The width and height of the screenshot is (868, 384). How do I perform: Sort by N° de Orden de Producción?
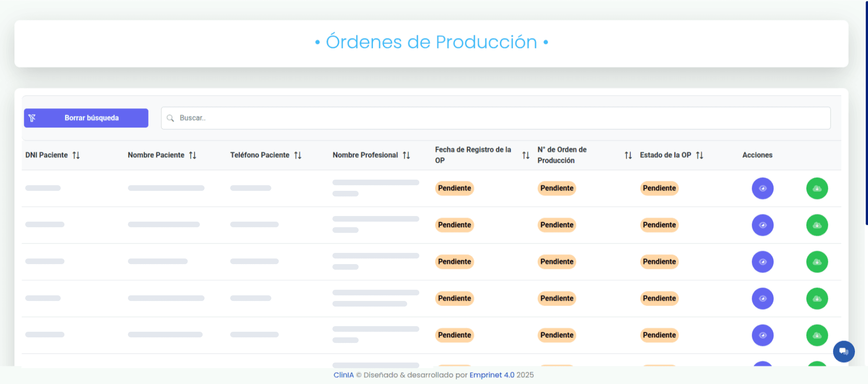click(628, 155)
